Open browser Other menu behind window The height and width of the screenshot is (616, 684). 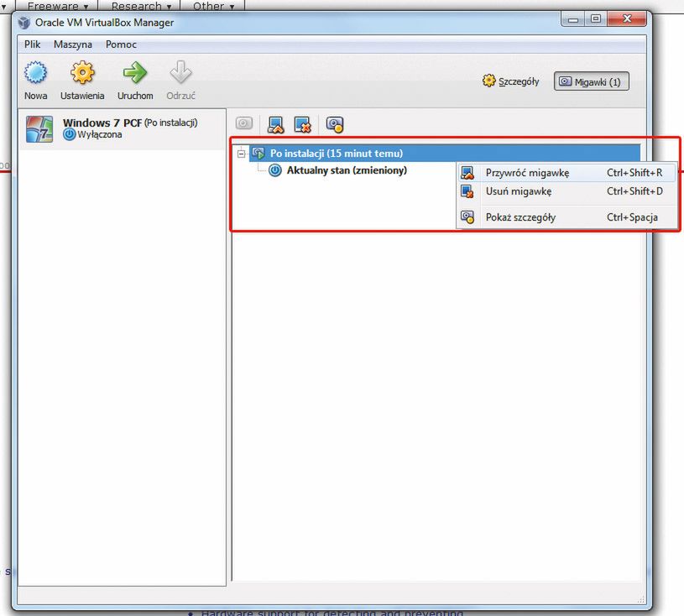(213, 6)
